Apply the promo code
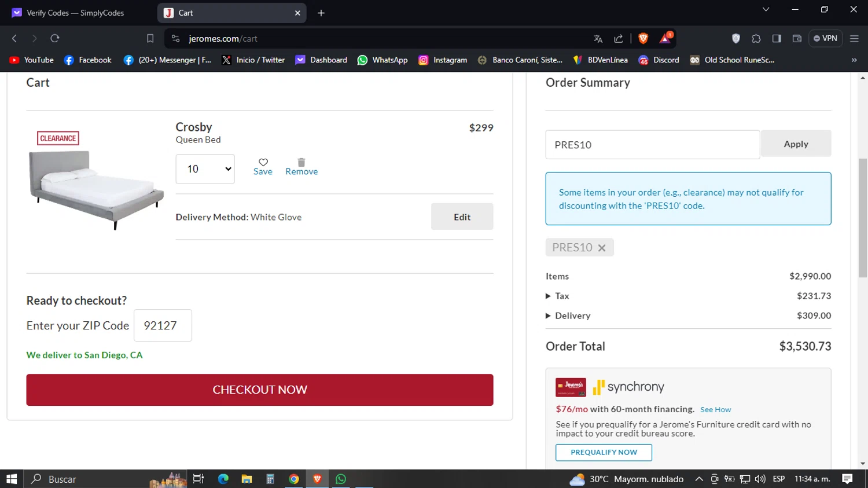The height and width of the screenshot is (488, 868). coord(796,144)
